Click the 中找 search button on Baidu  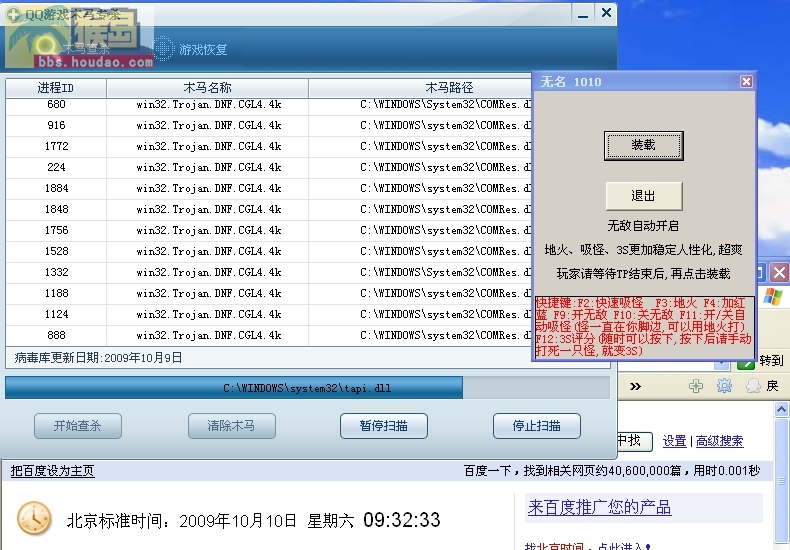pos(635,441)
